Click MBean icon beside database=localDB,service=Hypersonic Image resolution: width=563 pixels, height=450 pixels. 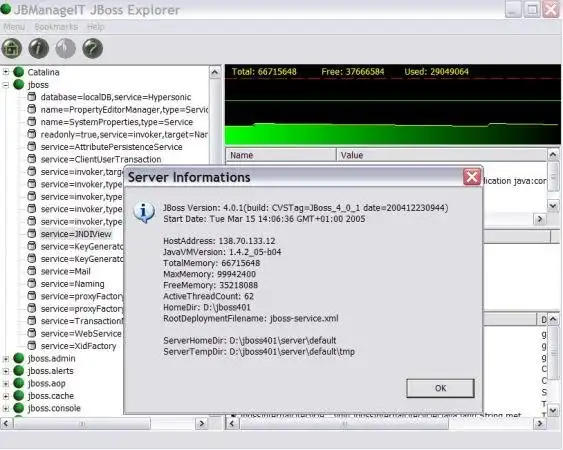pyautogui.click(x=32, y=97)
